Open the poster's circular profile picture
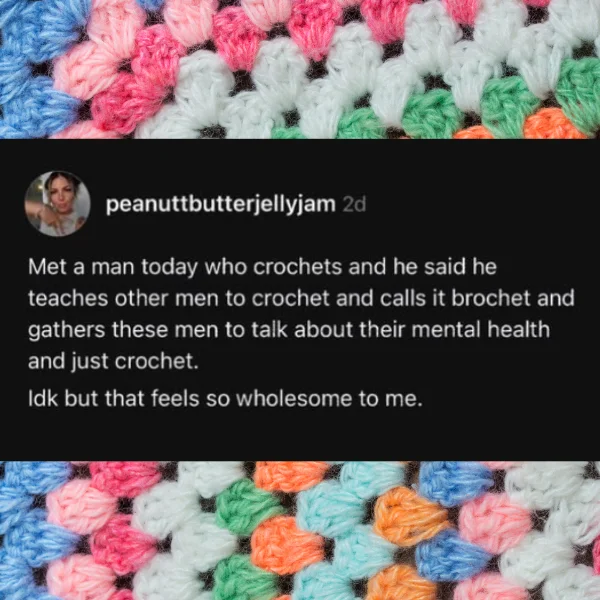This screenshot has height=600, width=600. point(57,203)
